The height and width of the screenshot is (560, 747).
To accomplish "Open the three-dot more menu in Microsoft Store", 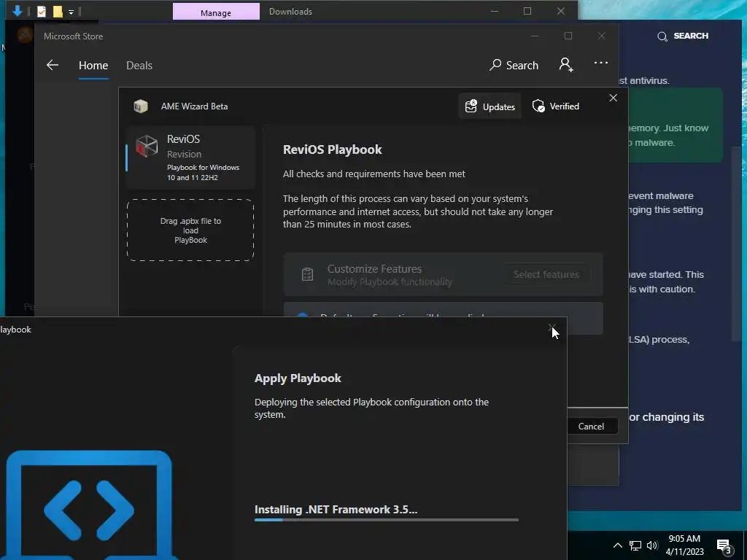I will [x=601, y=63].
